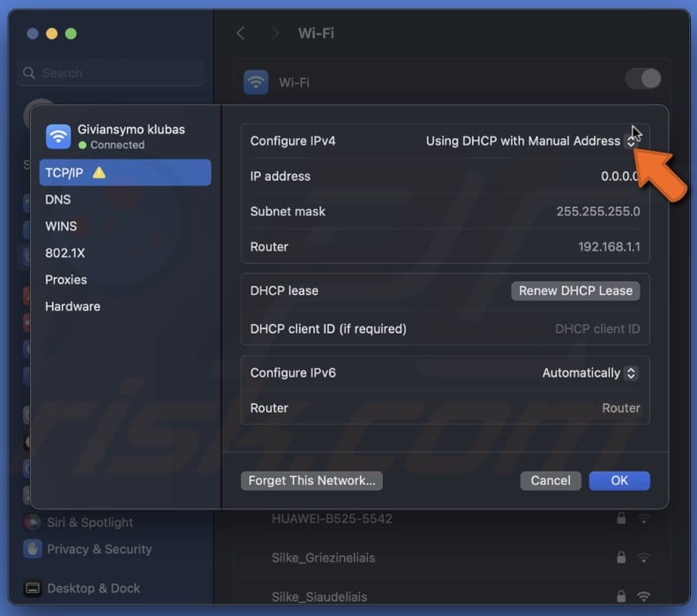This screenshot has height=616, width=697.
Task: Go back with the left chevron
Action: [241, 34]
